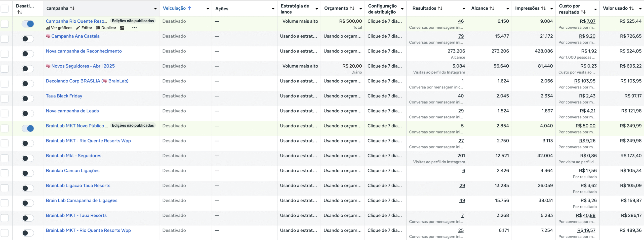Open the Brainlab Cancun Ligações campaign
Screen dimensions: 644x240
pyautogui.click(x=72, y=171)
